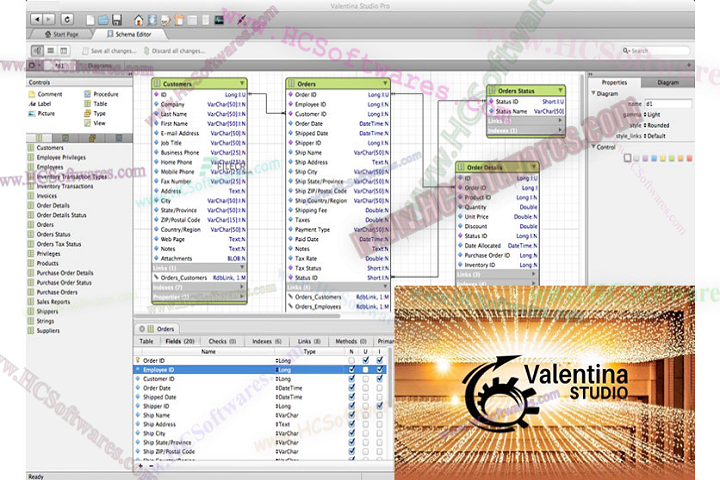The height and width of the screenshot is (480, 720).
Task: Select the Type control
Action: coord(95,113)
